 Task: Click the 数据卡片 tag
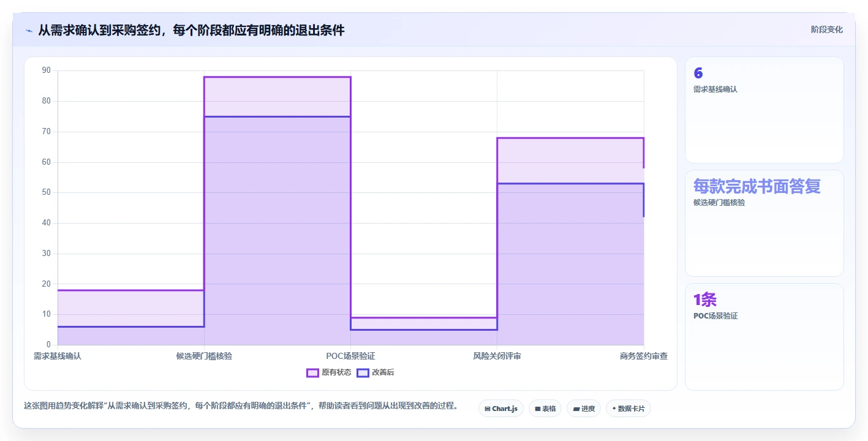tap(628, 409)
